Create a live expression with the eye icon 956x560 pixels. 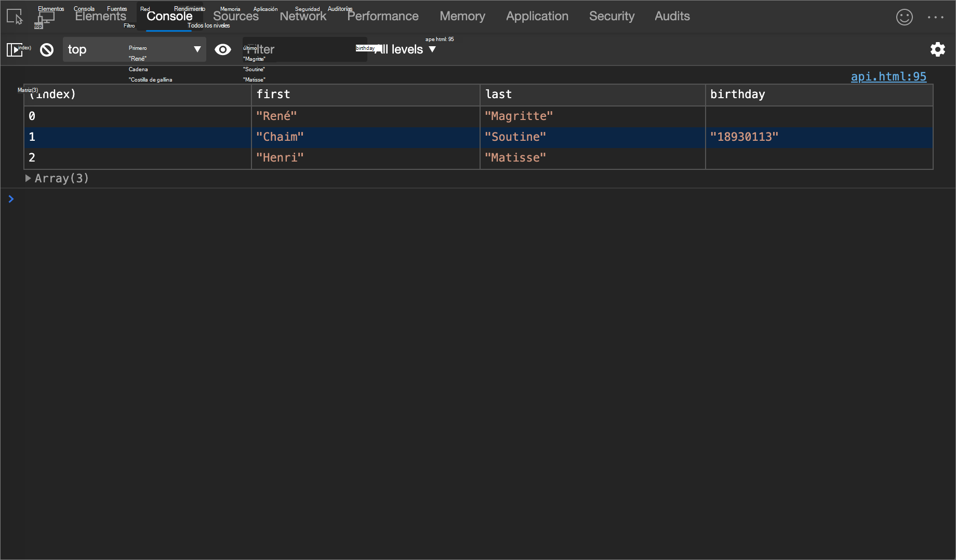pyautogui.click(x=223, y=49)
